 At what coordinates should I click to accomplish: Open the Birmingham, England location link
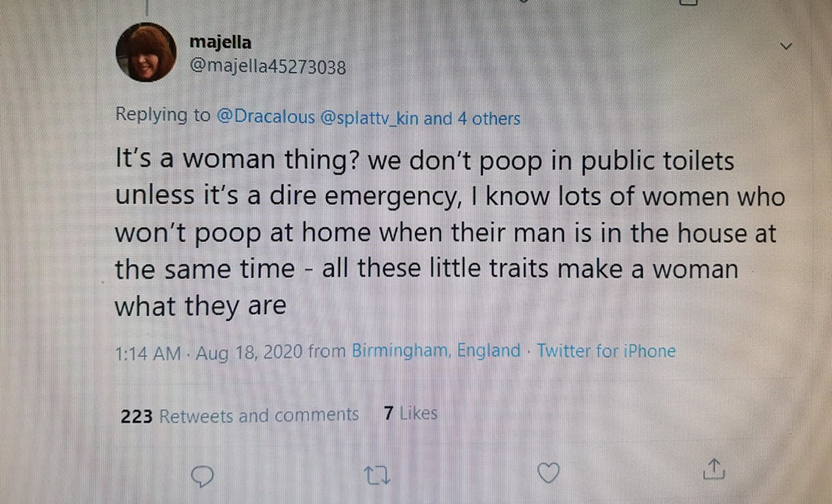coord(436,351)
